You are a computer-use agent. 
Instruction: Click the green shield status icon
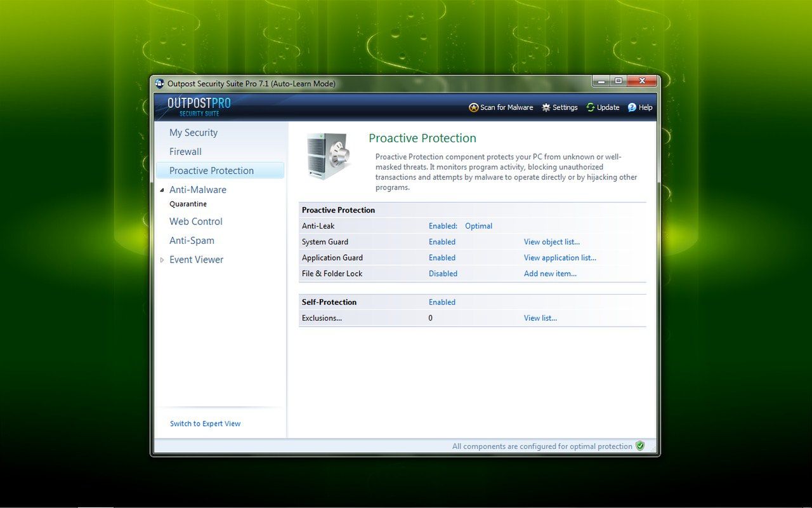640,446
